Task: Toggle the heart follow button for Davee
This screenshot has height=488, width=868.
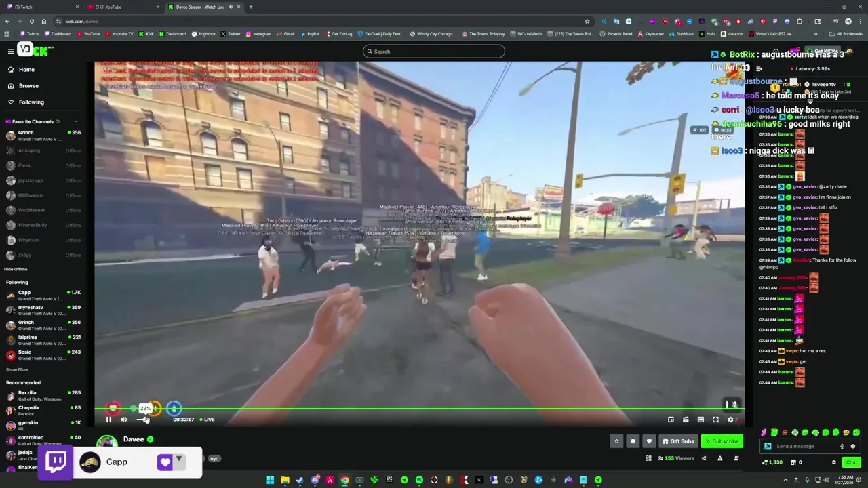Action: pyautogui.click(x=649, y=441)
